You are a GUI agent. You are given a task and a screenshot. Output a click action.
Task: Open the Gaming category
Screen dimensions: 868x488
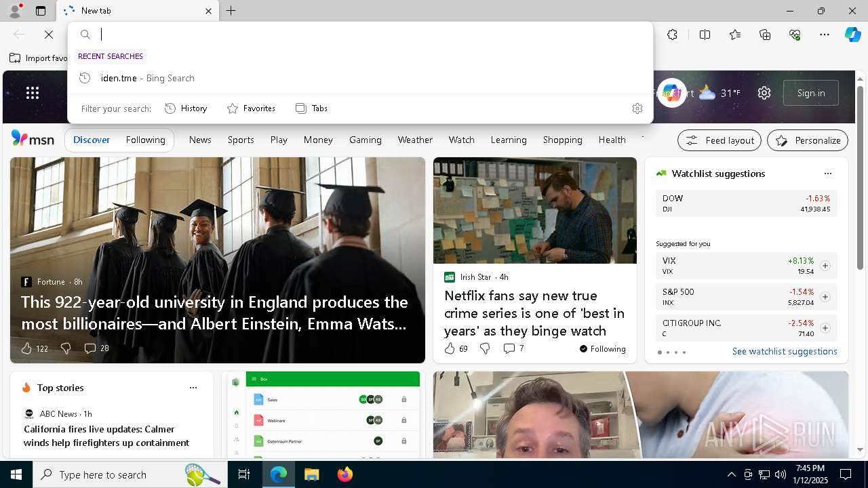click(x=366, y=140)
